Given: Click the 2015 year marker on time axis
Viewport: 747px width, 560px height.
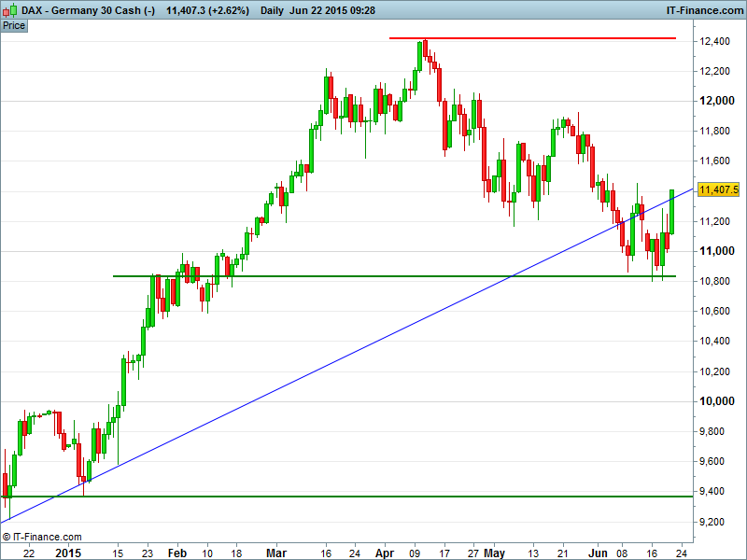Looking at the screenshot, I should pyautogui.click(x=68, y=553).
